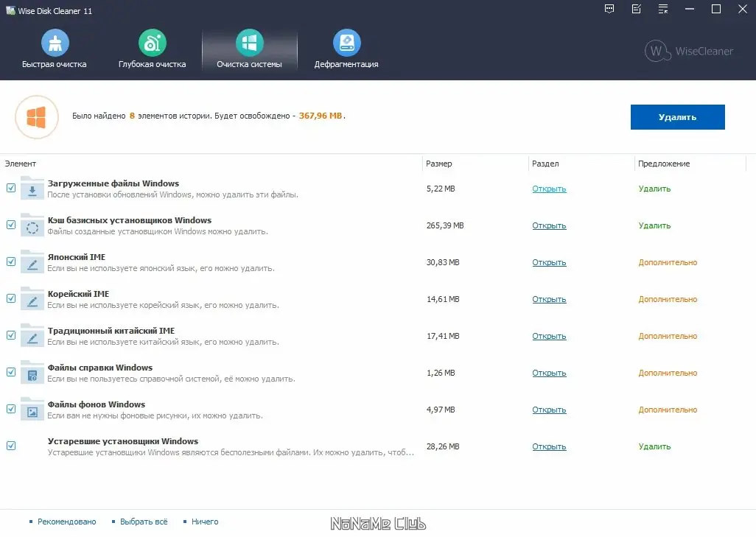The height and width of the screenshot is (537, 756).
Task: Sort by the Элемент column header
Action: click(211, 164)
